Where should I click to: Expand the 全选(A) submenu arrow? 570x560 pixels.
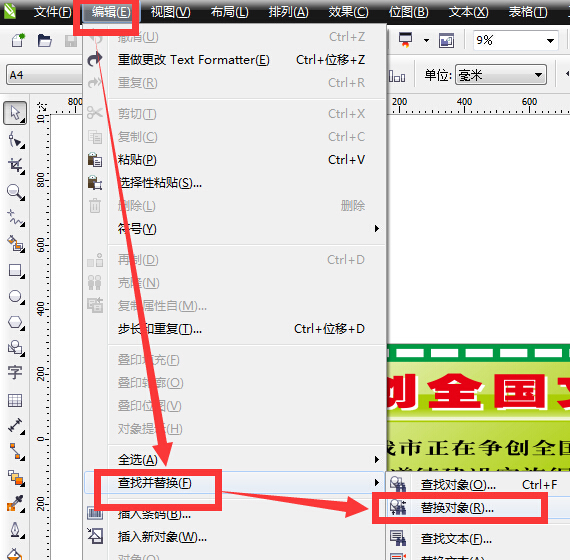pos(377,459)
